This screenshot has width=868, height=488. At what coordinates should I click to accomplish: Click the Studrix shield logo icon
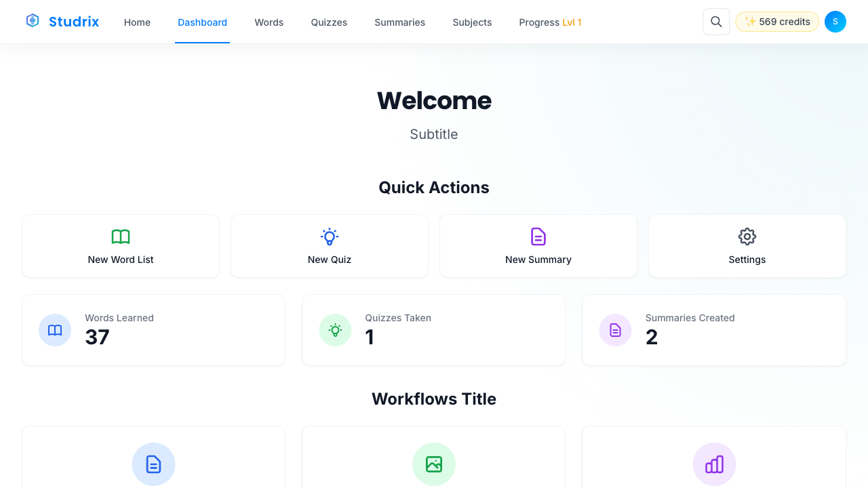(x=32, y=20)
